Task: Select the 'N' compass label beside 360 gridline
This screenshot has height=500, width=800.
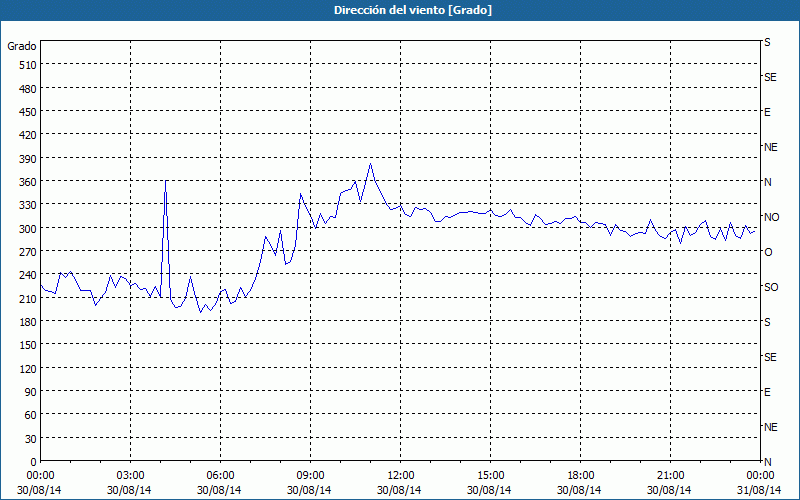Action: pyautogui.click(x=768, y=183)
